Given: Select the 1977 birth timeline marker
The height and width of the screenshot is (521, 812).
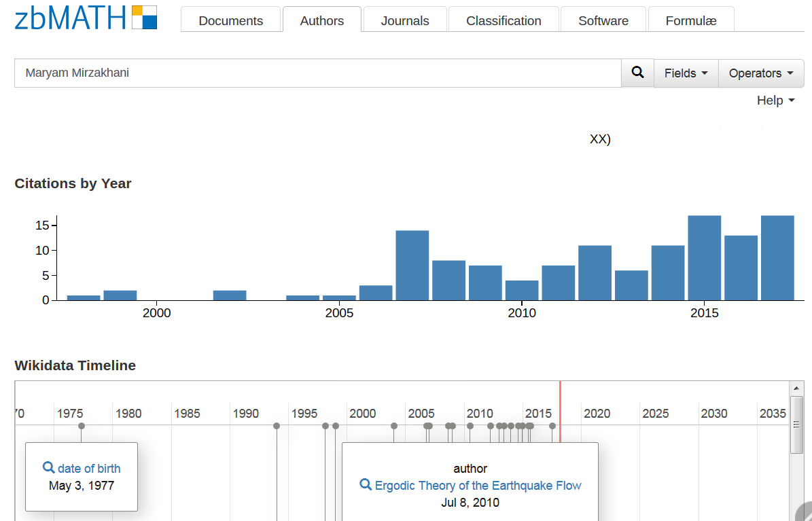Looking at the screenshot, I should 82,426.
